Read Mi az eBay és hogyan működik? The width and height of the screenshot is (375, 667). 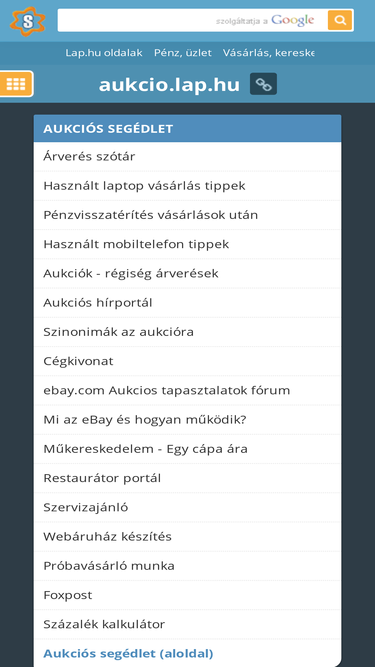click(145, 420)
